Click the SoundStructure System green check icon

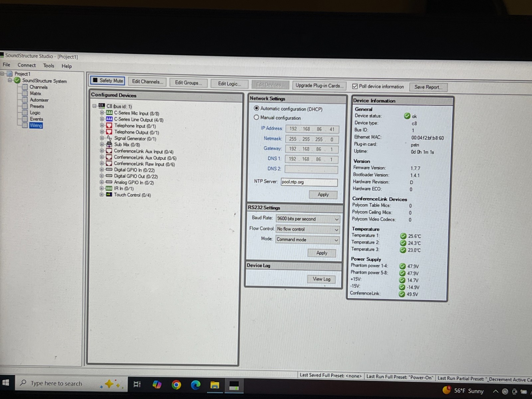[x=17, y=80]
